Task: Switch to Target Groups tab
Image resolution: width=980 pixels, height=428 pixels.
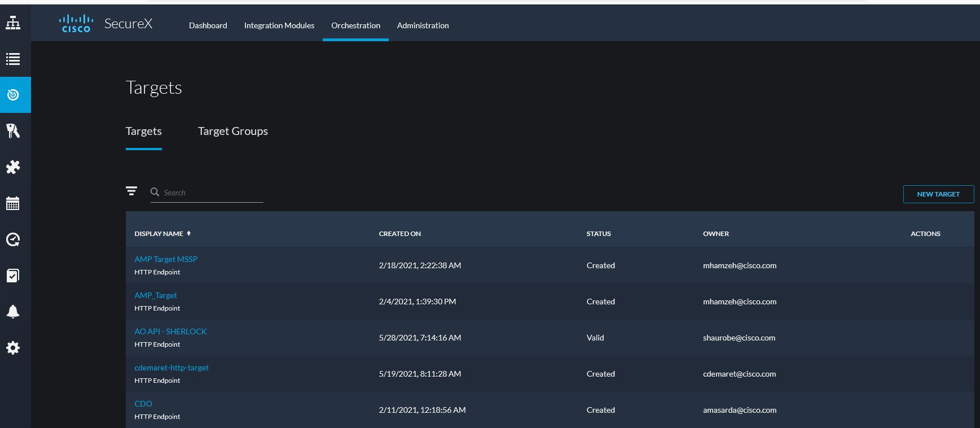Action: 232,131
